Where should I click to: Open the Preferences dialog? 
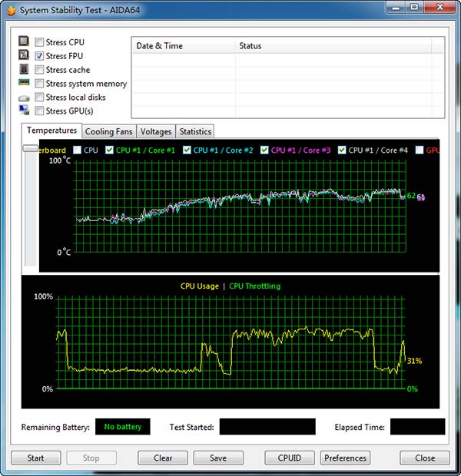345,458
